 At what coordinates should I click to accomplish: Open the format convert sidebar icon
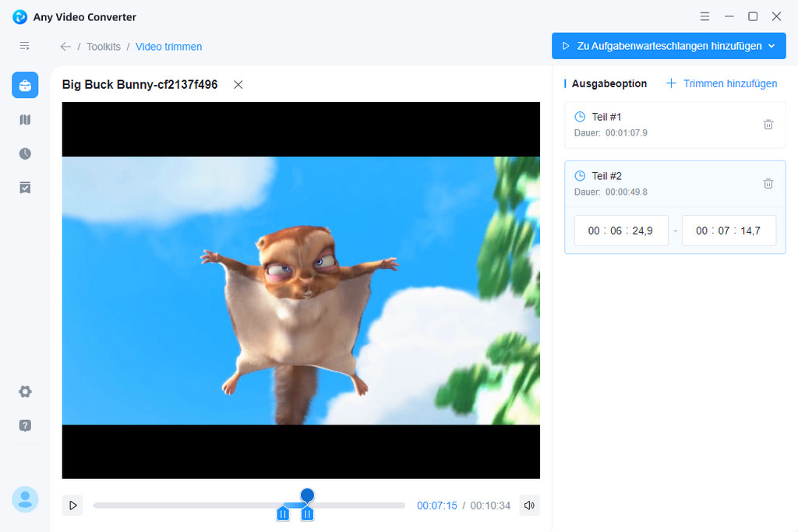click(25, 119)
